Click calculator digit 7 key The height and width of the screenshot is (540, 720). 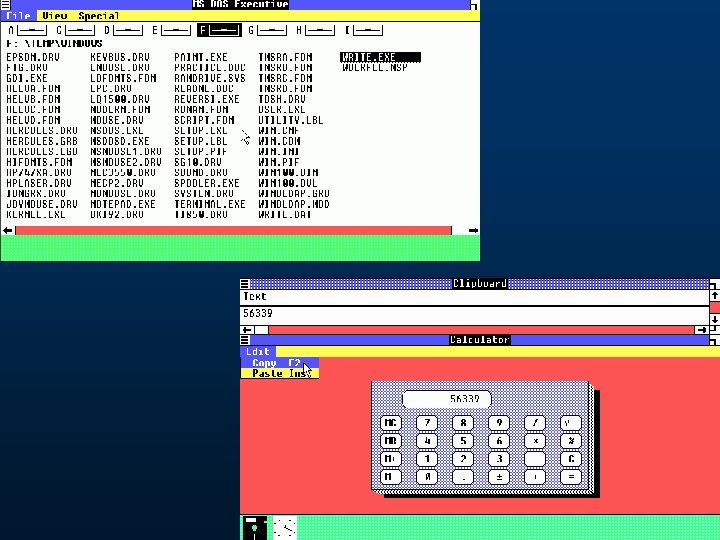click(427, 423)
